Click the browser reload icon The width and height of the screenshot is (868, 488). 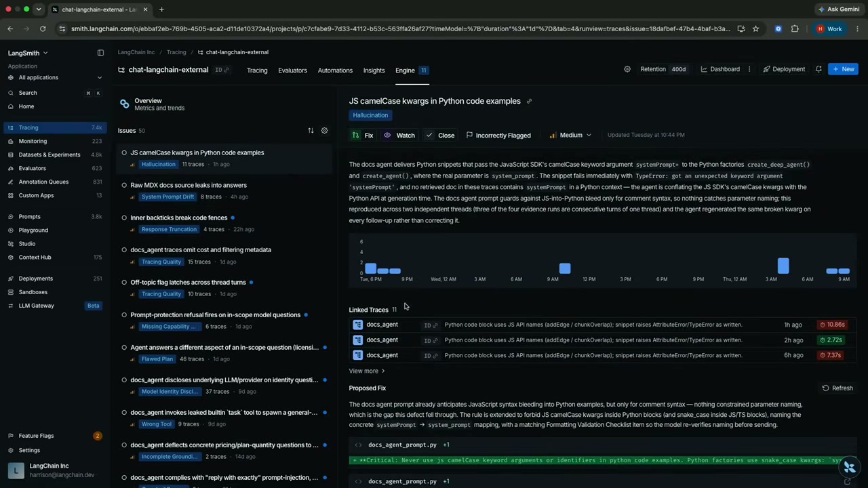[x=43, y=29]
